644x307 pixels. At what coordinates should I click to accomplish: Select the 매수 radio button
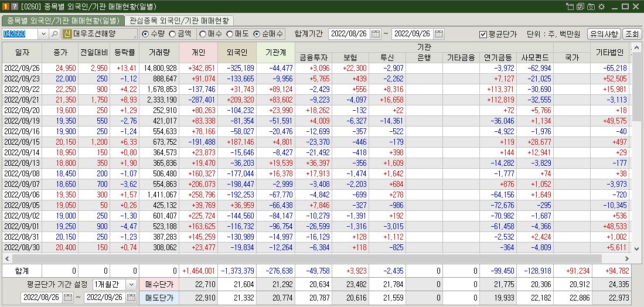[x=203, y=34]
